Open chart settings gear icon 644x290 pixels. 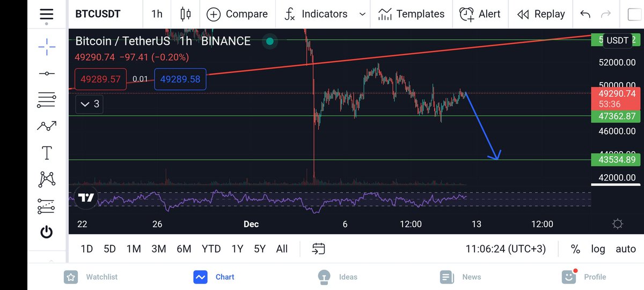(x=618, y=224)
